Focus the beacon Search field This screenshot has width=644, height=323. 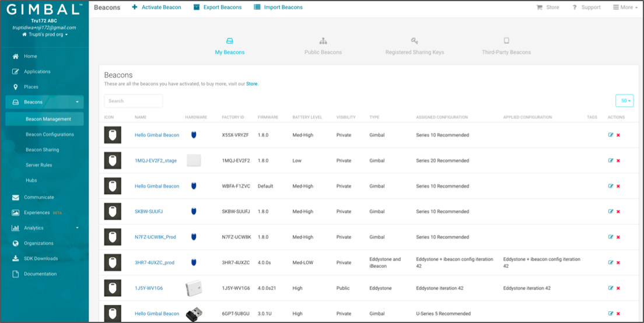click(x=134, y=101)
